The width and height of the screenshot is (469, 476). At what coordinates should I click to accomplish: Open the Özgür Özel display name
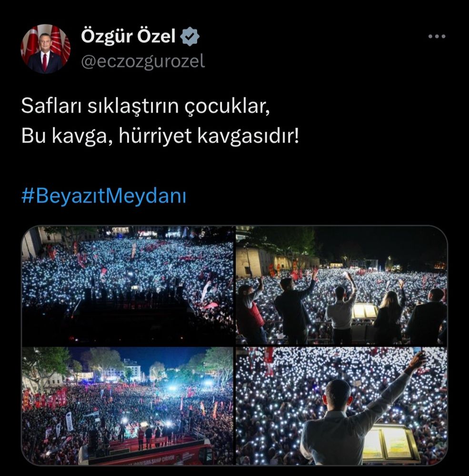point(128,37)
